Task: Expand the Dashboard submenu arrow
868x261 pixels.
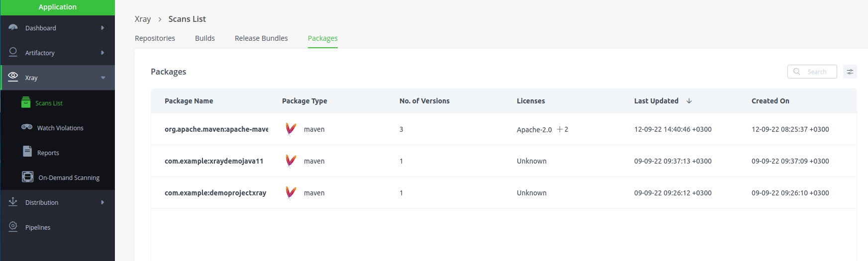Action: coord(102,28)
